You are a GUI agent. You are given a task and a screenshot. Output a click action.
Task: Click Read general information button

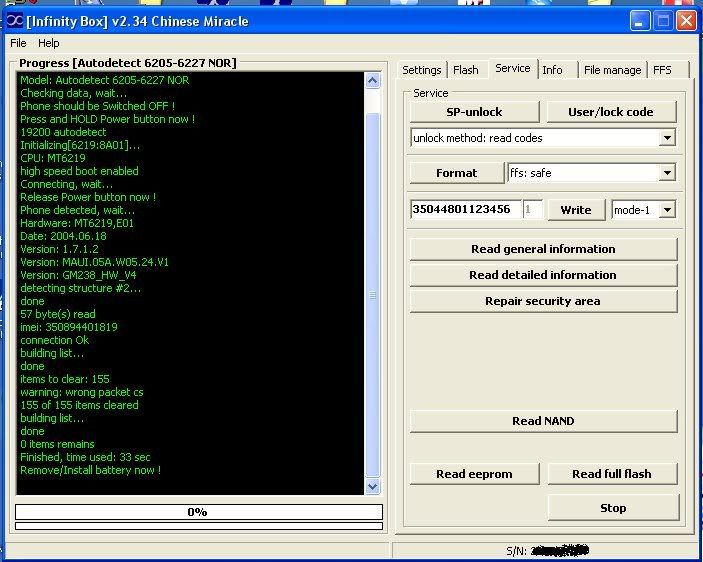543,249
